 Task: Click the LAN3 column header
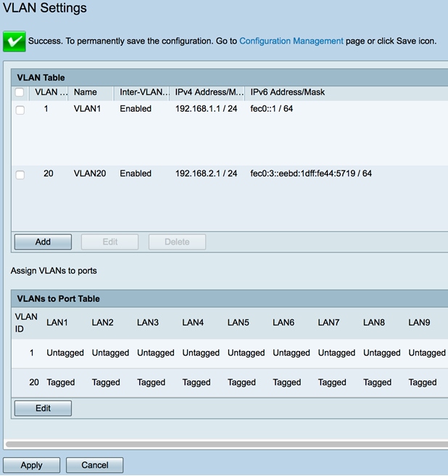[x=148, y=322]
